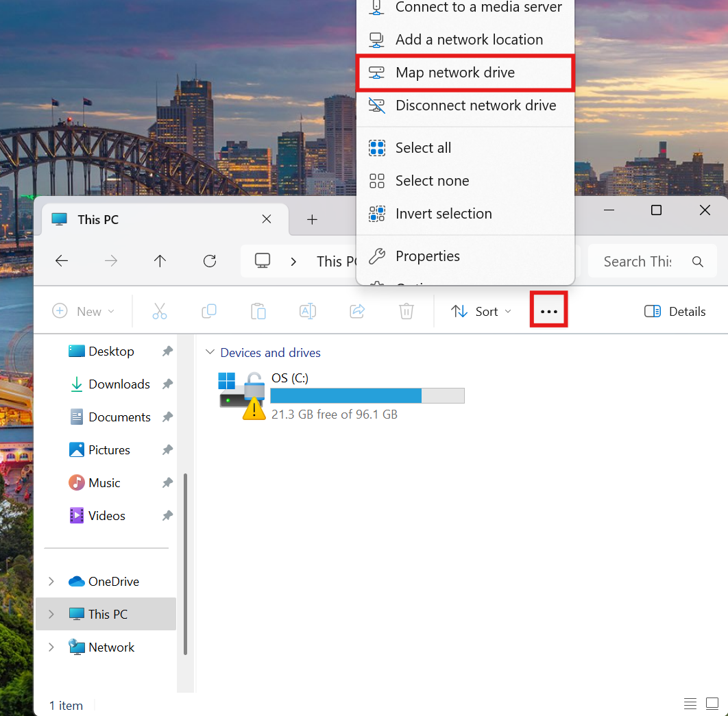Choose Invert selection from menu
The image size is (728, 716).
[465, 214]
